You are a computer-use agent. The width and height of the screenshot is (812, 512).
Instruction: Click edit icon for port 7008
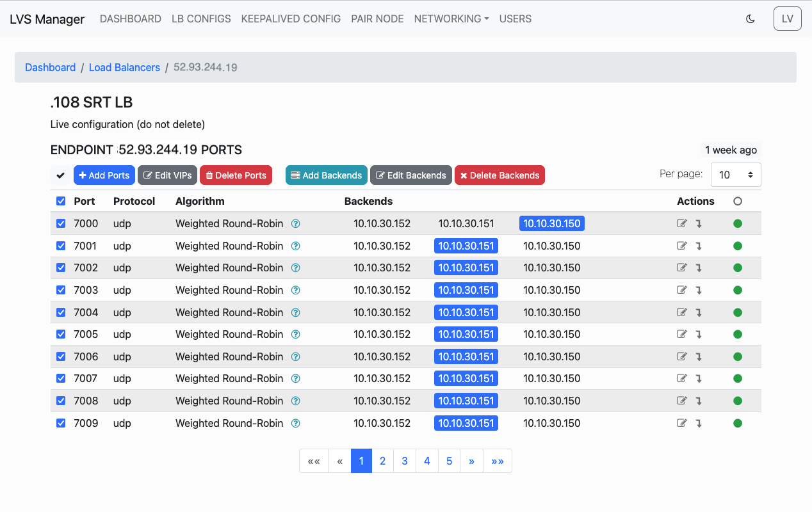[682, 401]
